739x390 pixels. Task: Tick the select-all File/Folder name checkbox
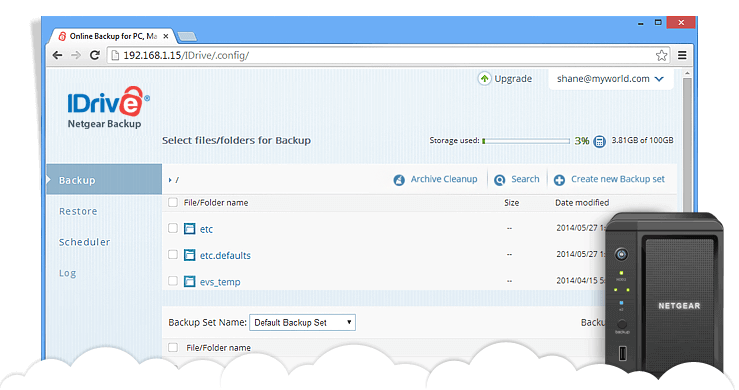pyautogui.click(x=173, y=202)
